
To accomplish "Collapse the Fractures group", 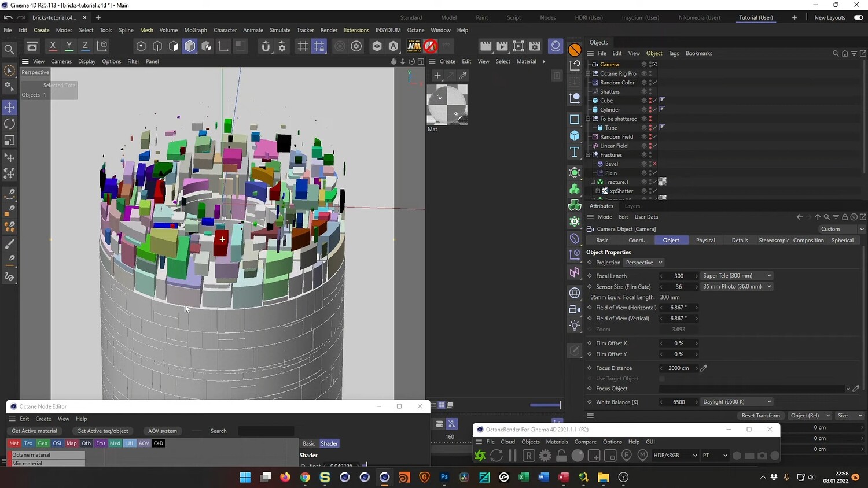I will click(x=588, y=155).
